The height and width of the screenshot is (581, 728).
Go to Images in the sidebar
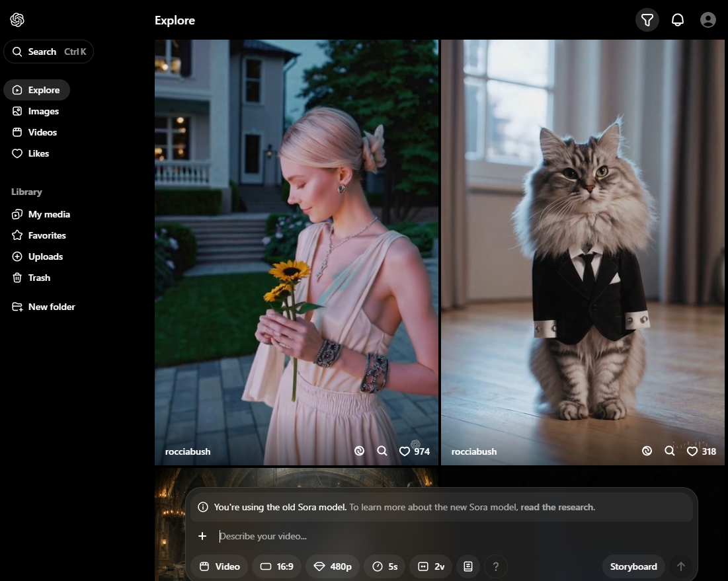(43, 111)
